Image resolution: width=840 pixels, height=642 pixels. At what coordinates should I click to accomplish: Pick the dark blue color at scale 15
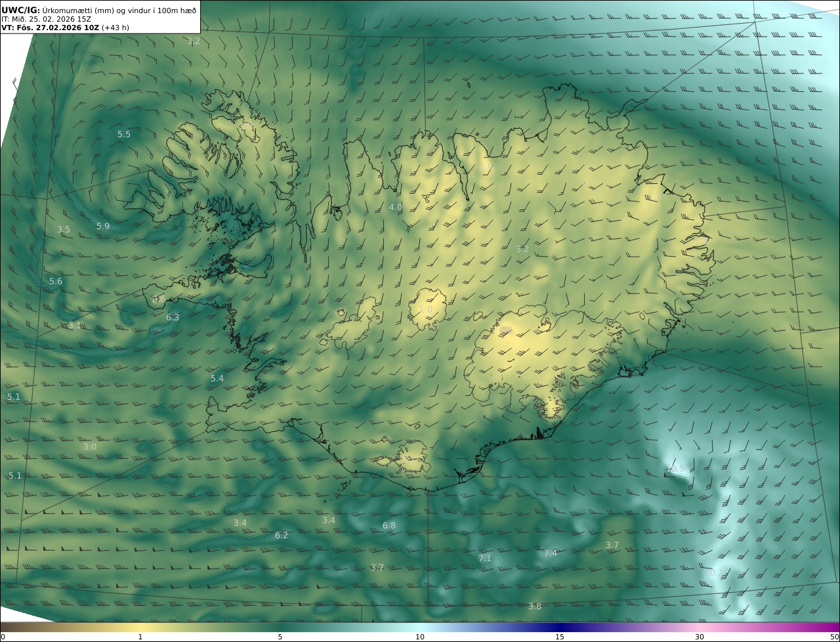point(560,628)
